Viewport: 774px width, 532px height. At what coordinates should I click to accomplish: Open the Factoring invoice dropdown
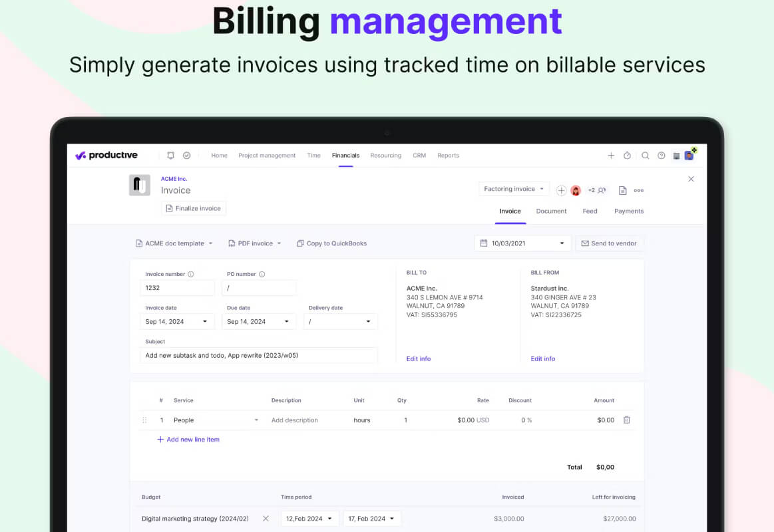point(513,189)
